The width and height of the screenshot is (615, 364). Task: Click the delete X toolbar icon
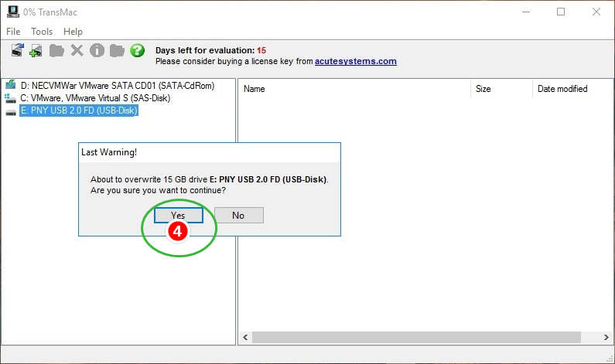click(77, 51)
